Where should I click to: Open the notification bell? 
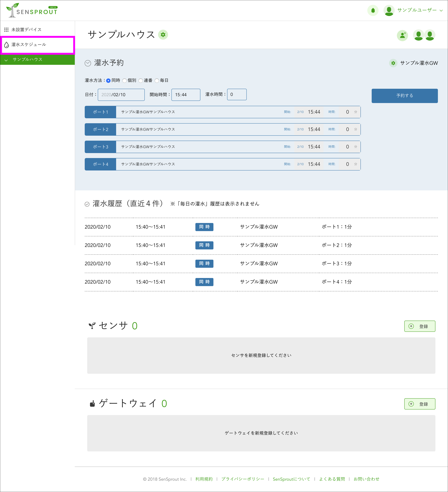(373, 11)
